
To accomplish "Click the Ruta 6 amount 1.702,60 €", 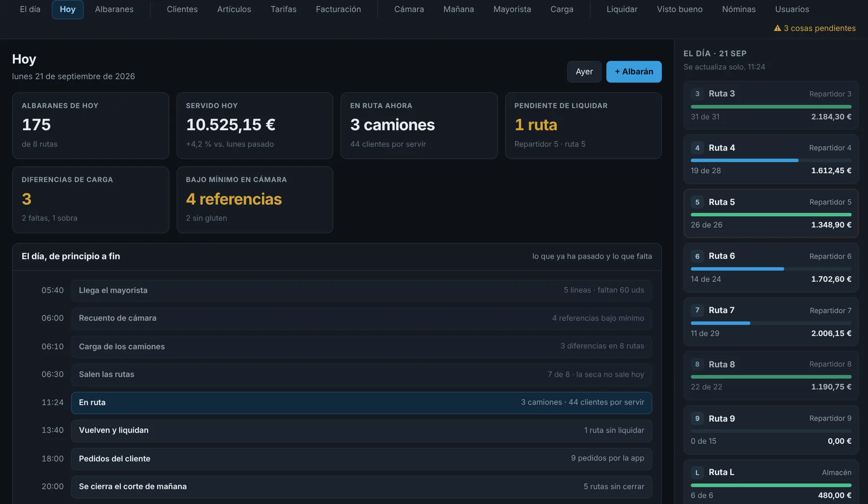I will click(831, 279).
